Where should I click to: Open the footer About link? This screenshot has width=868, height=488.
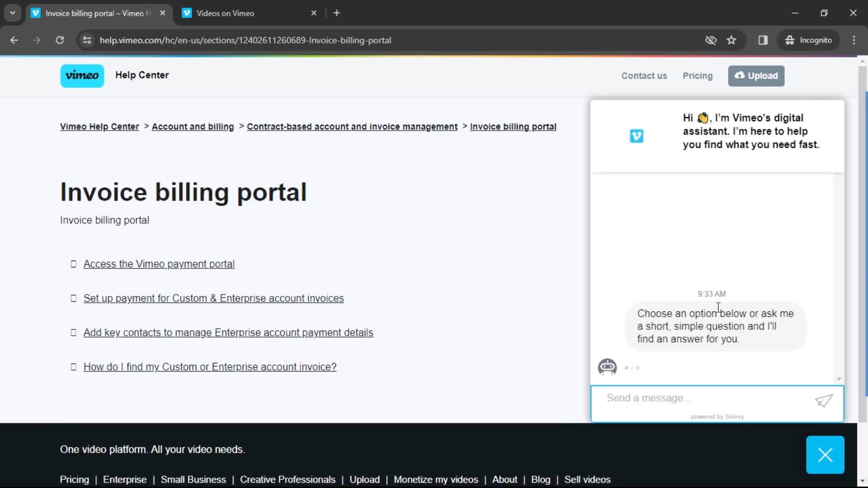pyautogui.click(x=505, y=479)
